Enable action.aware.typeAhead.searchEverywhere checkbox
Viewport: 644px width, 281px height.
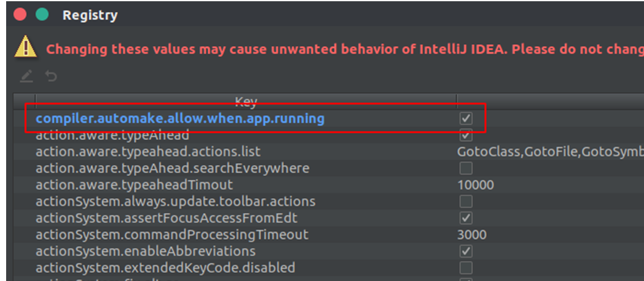pos(466,168)
